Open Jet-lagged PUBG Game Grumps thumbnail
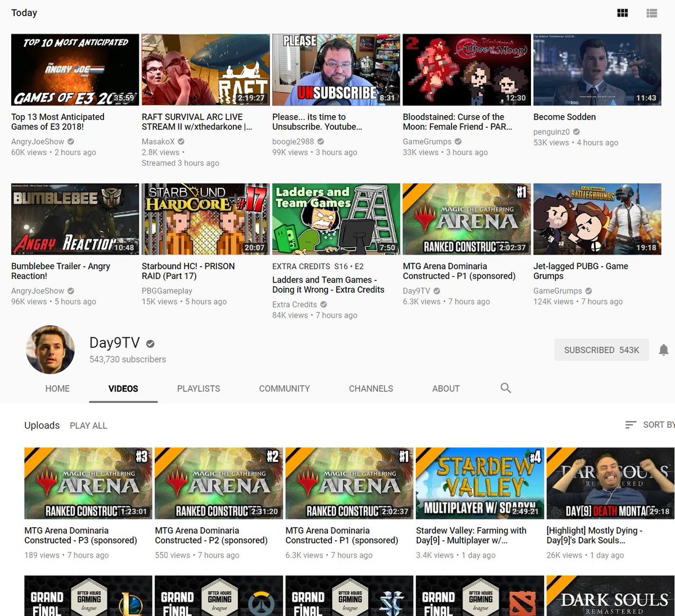The width and height of the screenshot is (675, 616). pos(597,219)
